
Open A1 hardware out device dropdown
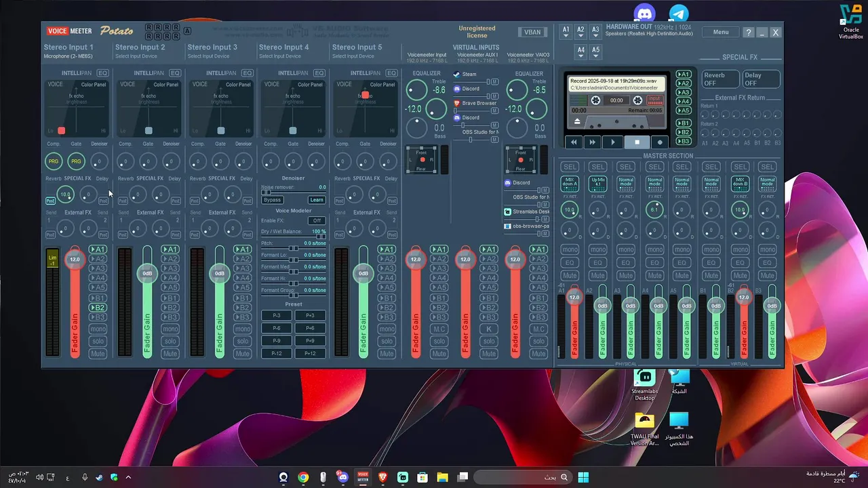point(566,32)
